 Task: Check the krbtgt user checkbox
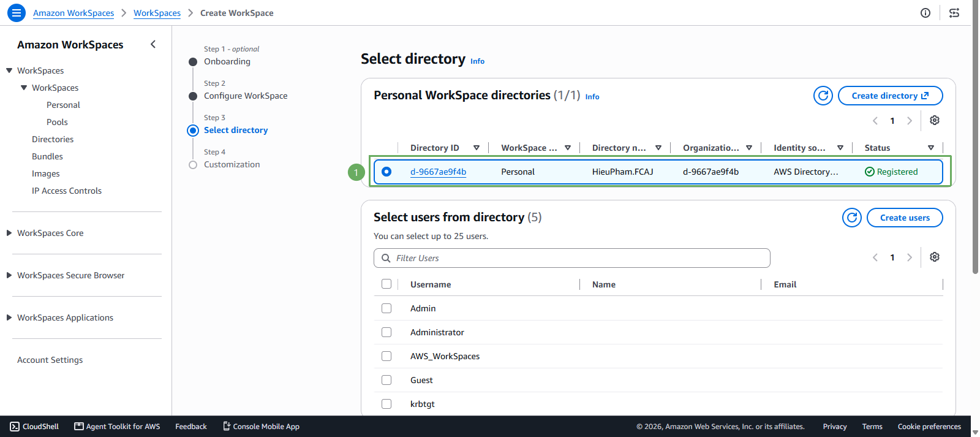386,404
